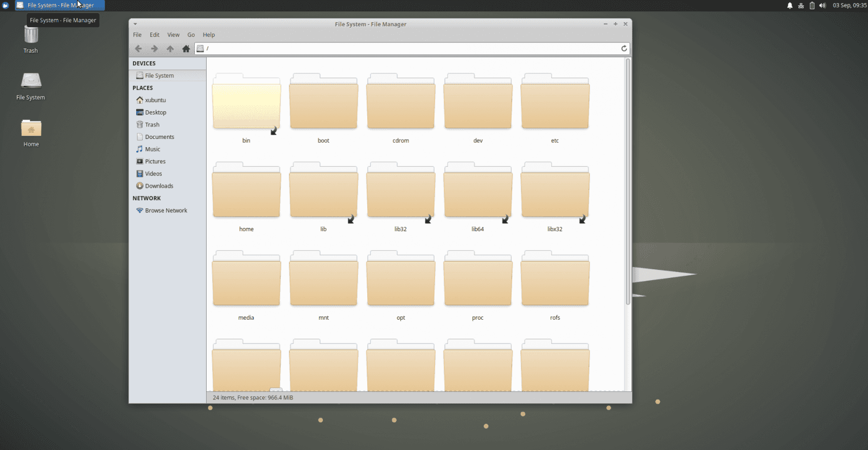Screen dimensions: 868x450
Task: Open the File menu
Action: click(x=137, y=35)
